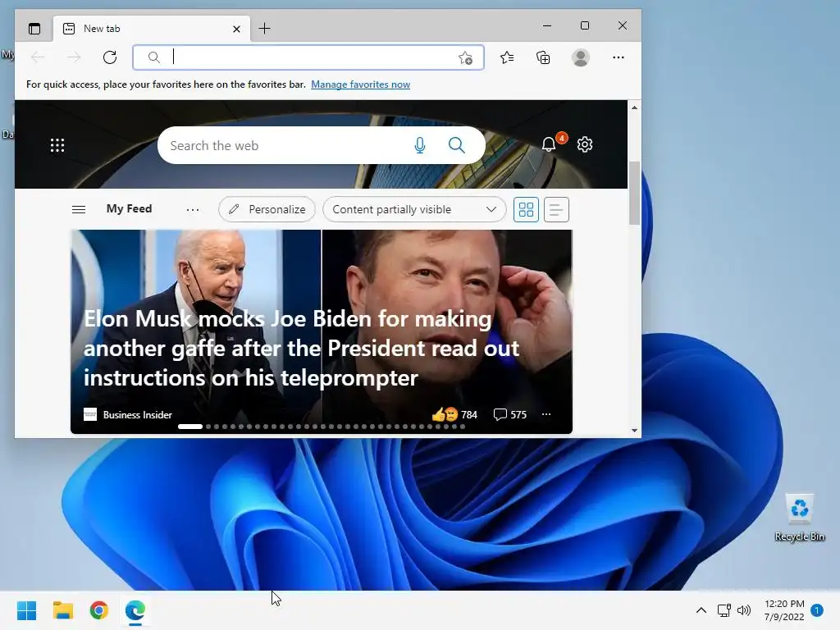Open the article more options ellipsis
The width and height of the screenshot is (840, 630).
click(546, 414)
